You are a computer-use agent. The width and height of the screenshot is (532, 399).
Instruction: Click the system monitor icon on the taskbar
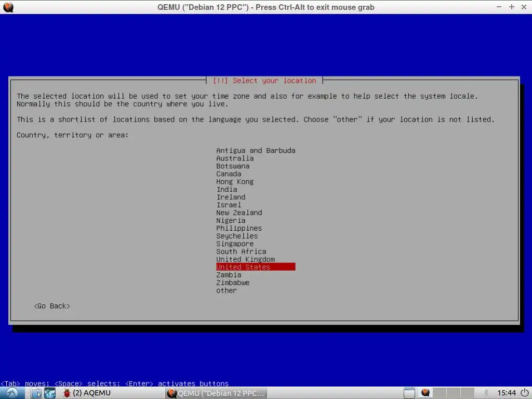[x=50, y=393]
